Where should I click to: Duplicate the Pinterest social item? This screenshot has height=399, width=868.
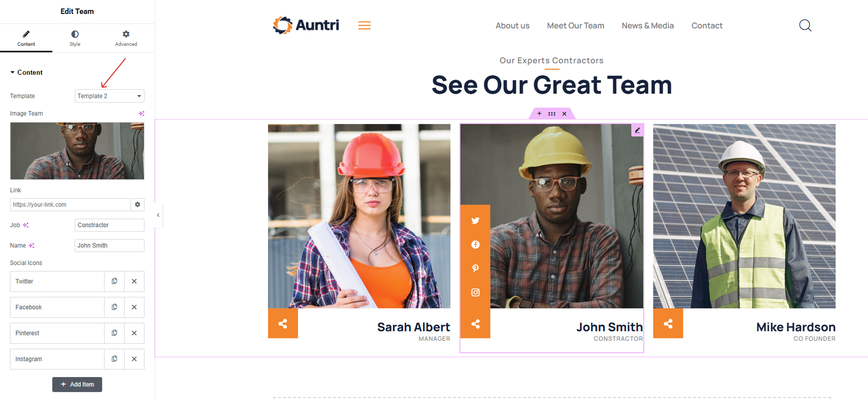tap(114, 333)
